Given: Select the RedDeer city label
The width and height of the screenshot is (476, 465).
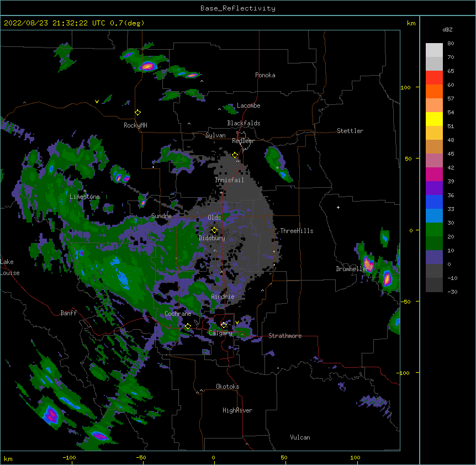Looking at the screenshot, I should pyautogui.click(x=243, y=141).
